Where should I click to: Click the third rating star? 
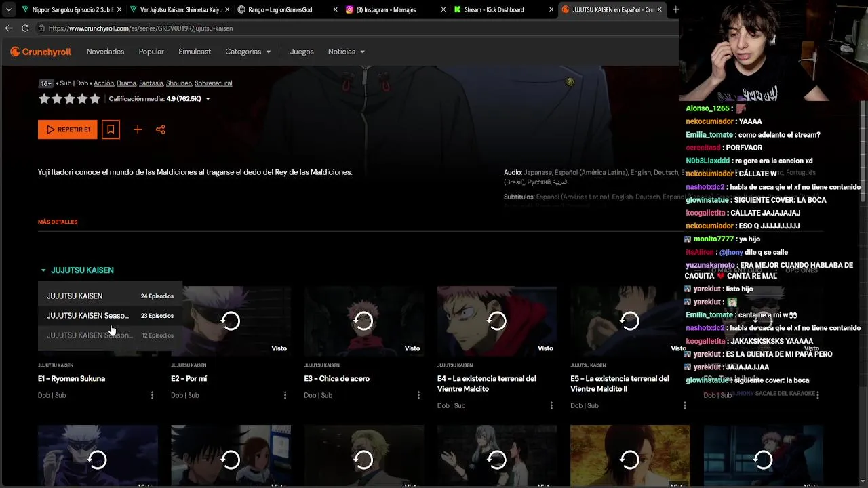point(69,99)
